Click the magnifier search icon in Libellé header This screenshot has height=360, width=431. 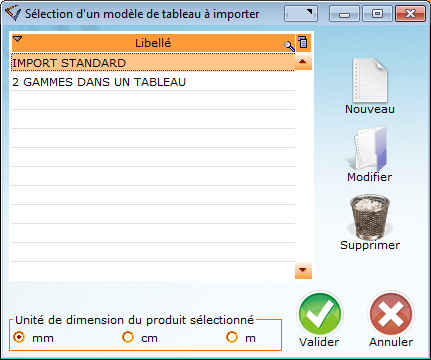[289, 46]
